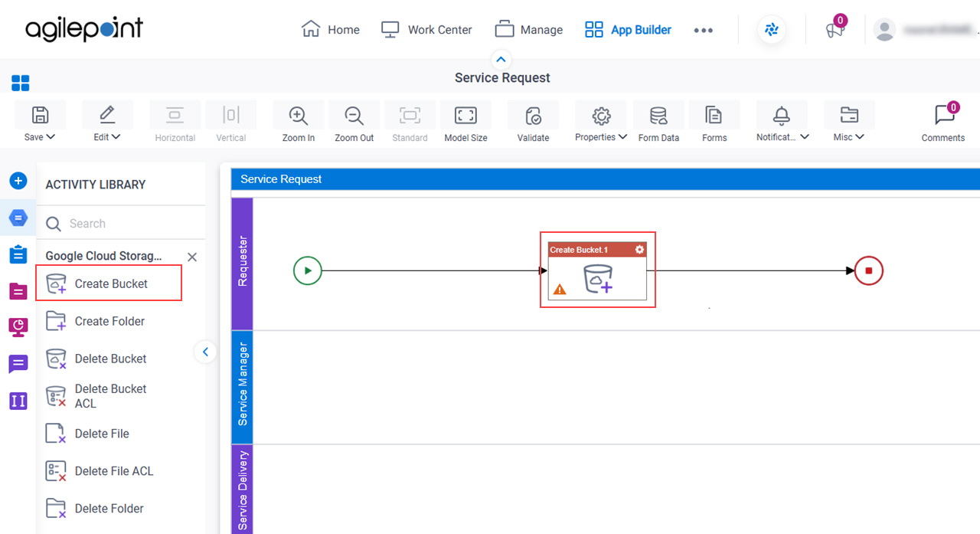
Task: Open the Work Center menu
Action: [426, 30]
